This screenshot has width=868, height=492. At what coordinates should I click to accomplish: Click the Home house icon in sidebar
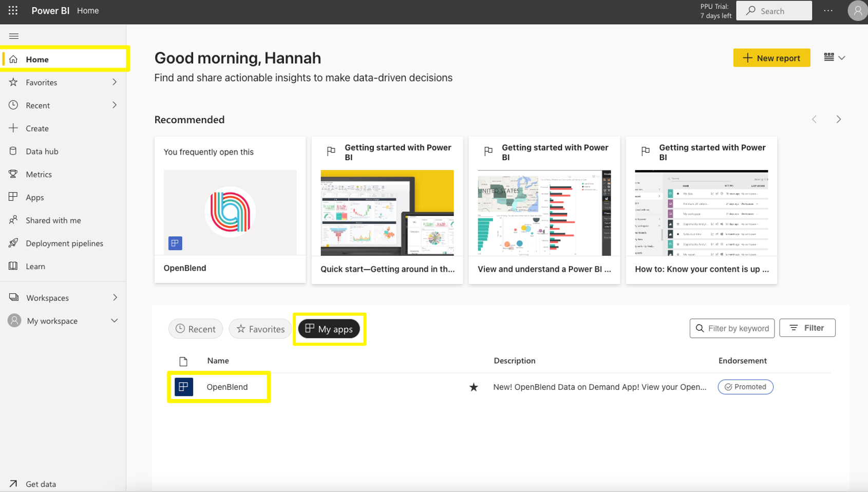(x=14, y=59)
